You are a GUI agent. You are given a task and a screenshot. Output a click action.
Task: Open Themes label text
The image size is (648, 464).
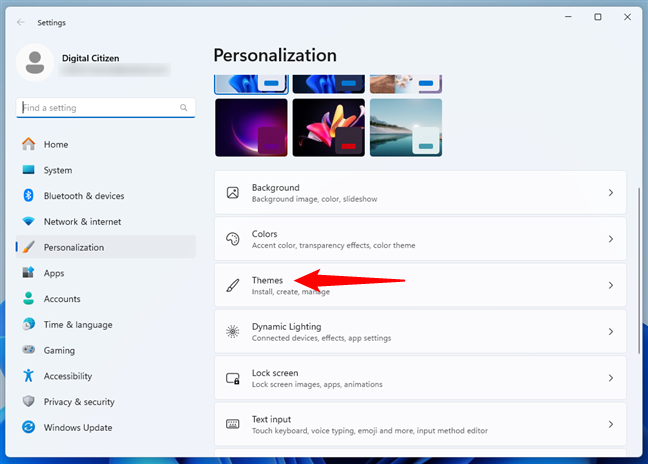click(267, 280)
